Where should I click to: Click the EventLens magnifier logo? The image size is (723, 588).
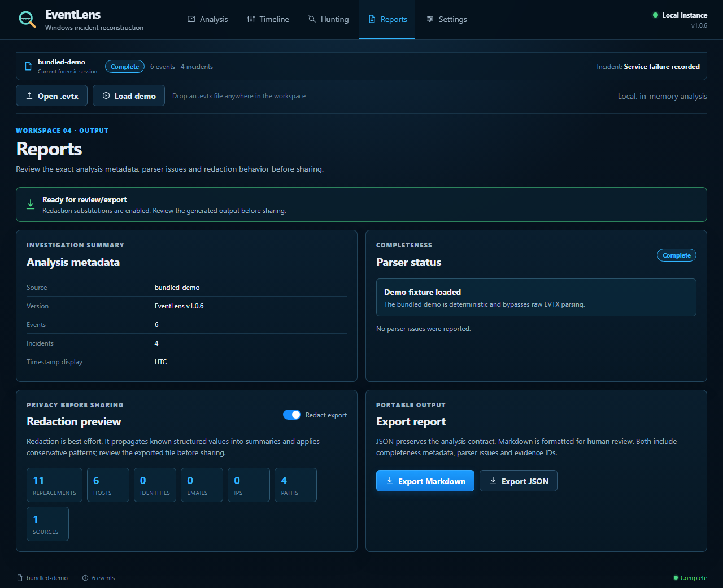pyautogui.click(x=27, y=19)
